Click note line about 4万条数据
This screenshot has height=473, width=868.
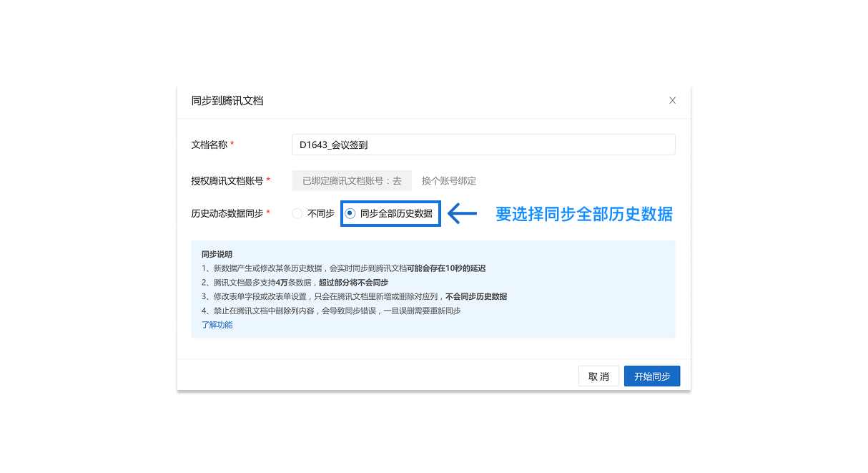[x=295, y=283]
